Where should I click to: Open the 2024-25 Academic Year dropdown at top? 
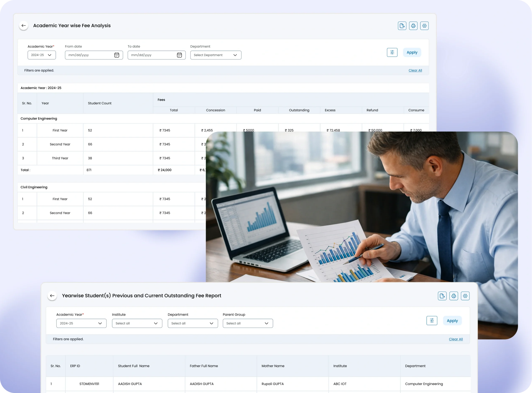(x=42, y=55)
